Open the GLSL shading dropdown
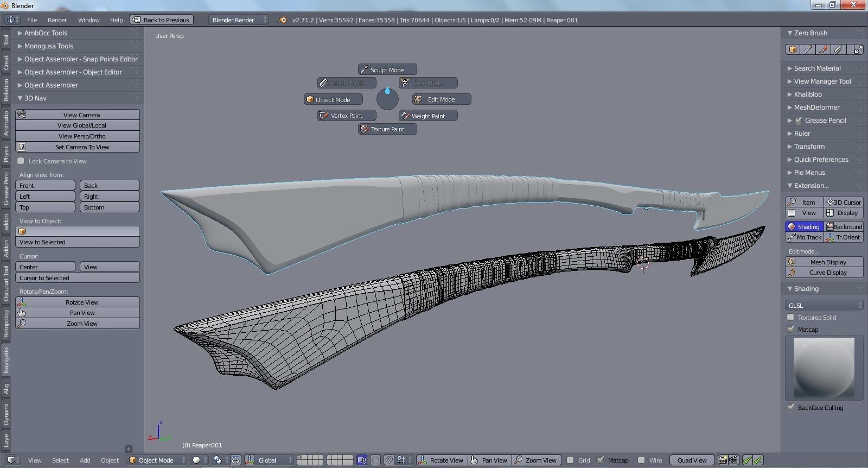This screenshot has height=468, width=868. pyautogui.click(x=824, y=305)
